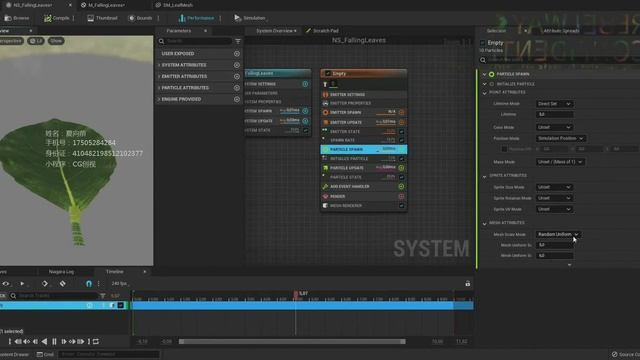Click the Simulation toolbar button
640x360 pixels.
click(x=249, y=18)
